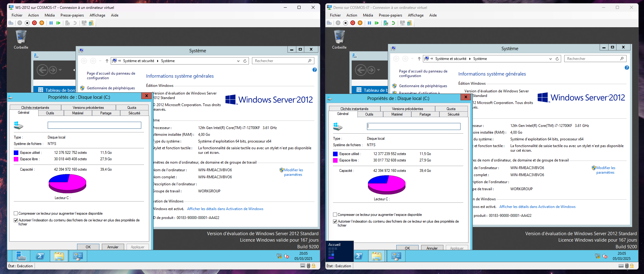The height and width of the screenshot is (274, 644).
Task: Enable drive compression checkbox in Demo VM
Action: tap(335, 215)
